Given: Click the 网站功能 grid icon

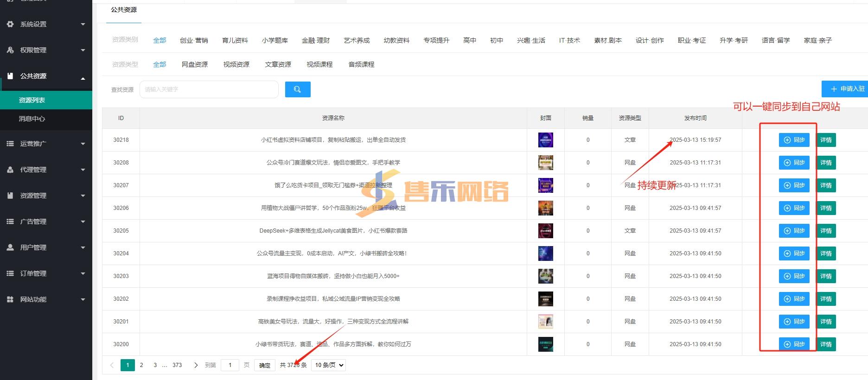Looking at the screenshot, I should [10, 299].
